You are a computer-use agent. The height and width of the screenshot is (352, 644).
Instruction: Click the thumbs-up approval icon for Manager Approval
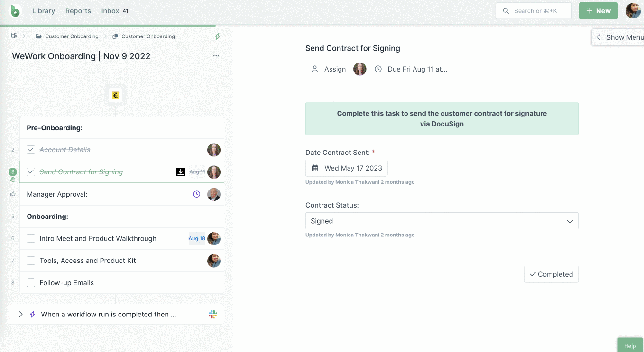coord(13,194)
